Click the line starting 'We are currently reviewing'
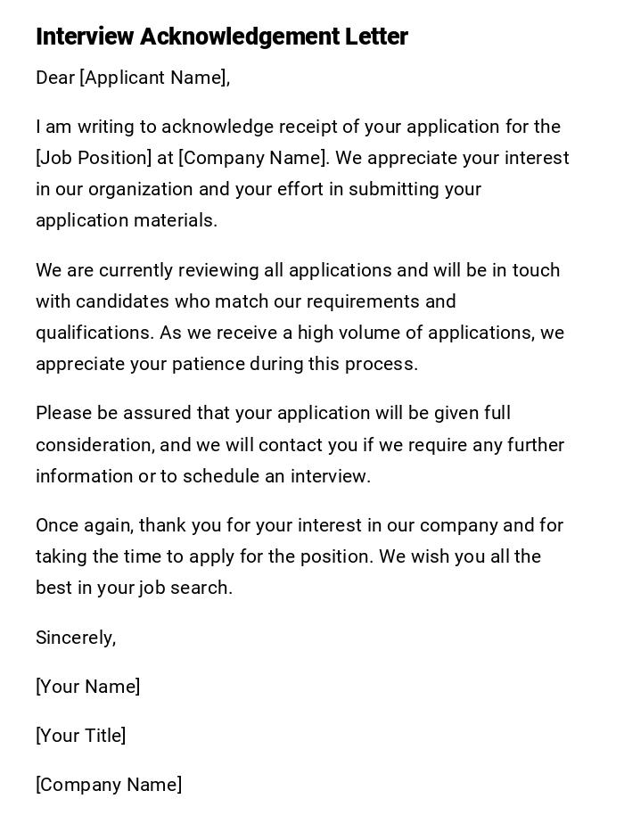 click(298, 270)
